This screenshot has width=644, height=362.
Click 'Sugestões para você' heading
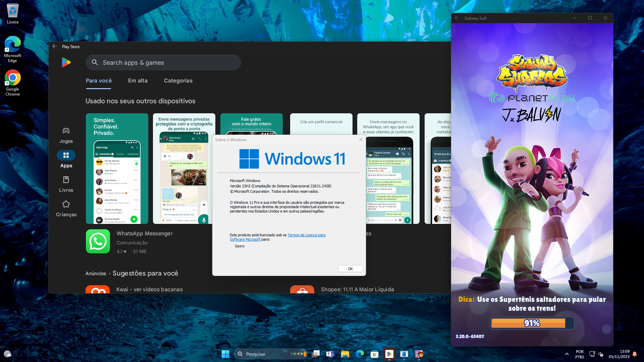(145, 273)
